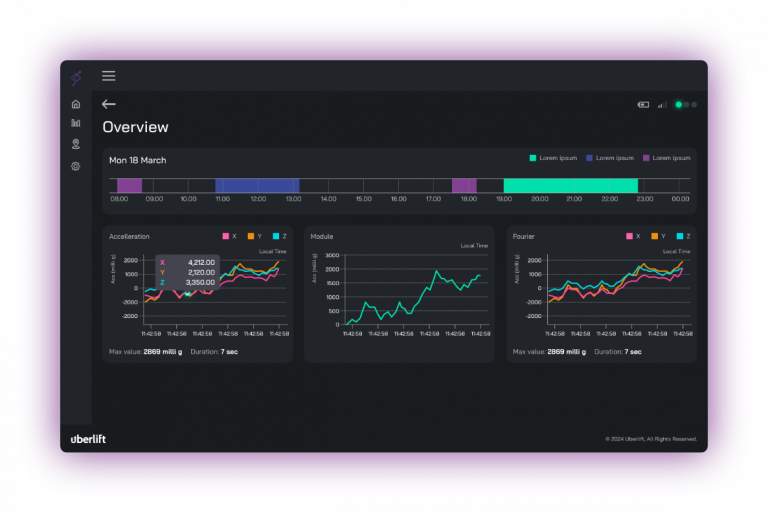768x513 pixels.
Task: Click the green connection status dot
Action: (678, 104)
